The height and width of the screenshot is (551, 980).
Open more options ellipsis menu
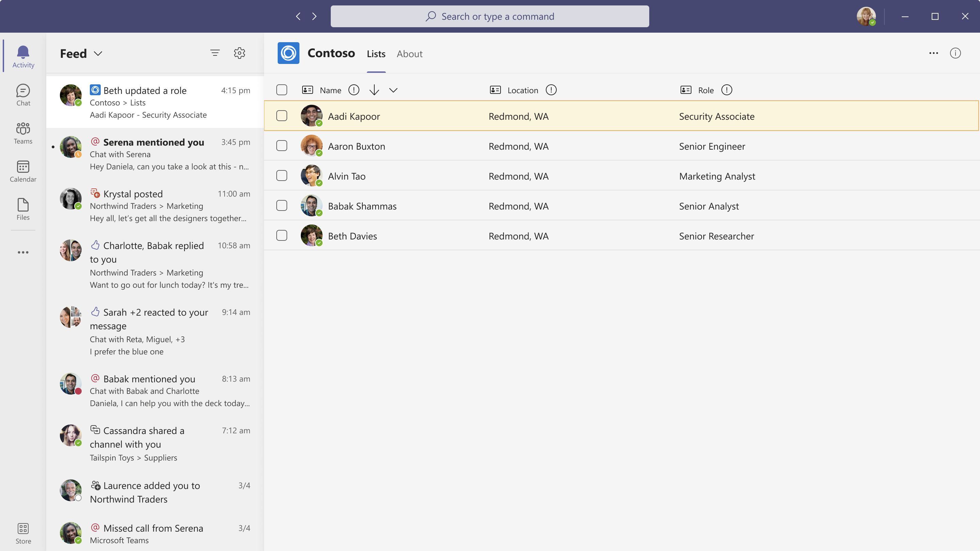tap(934, 53)
